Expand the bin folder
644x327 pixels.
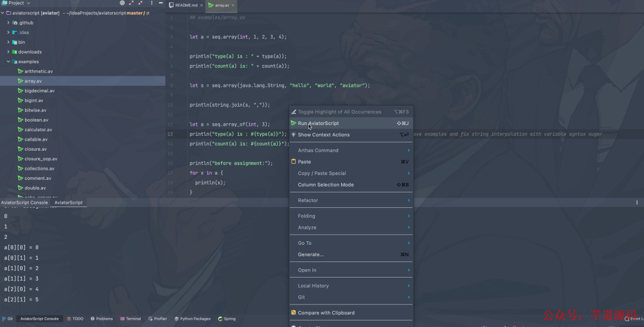pyautogui.click(x=8, y=42)
